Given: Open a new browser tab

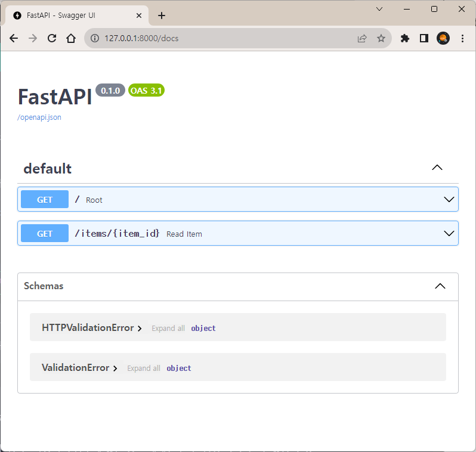Looking at the screenshot, I should point(162,16).
